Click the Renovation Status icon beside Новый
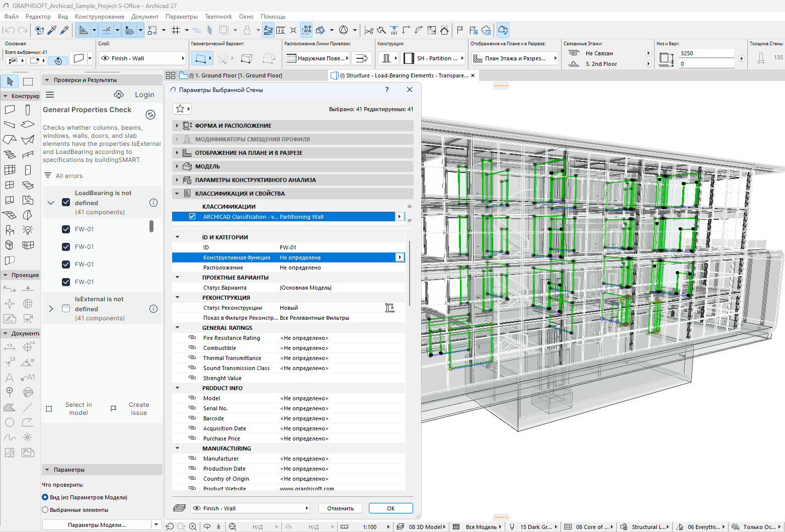785x532 pixels. (389, 308)
